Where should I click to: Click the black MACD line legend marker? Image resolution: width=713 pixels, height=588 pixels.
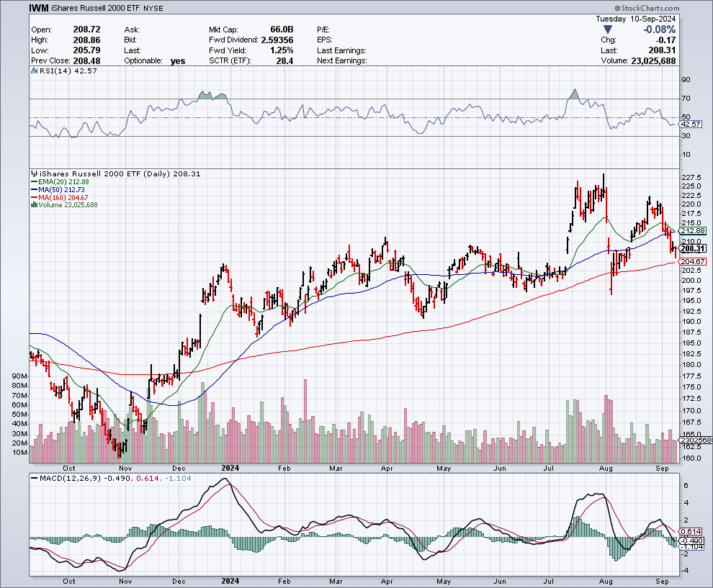click(33, 478)
